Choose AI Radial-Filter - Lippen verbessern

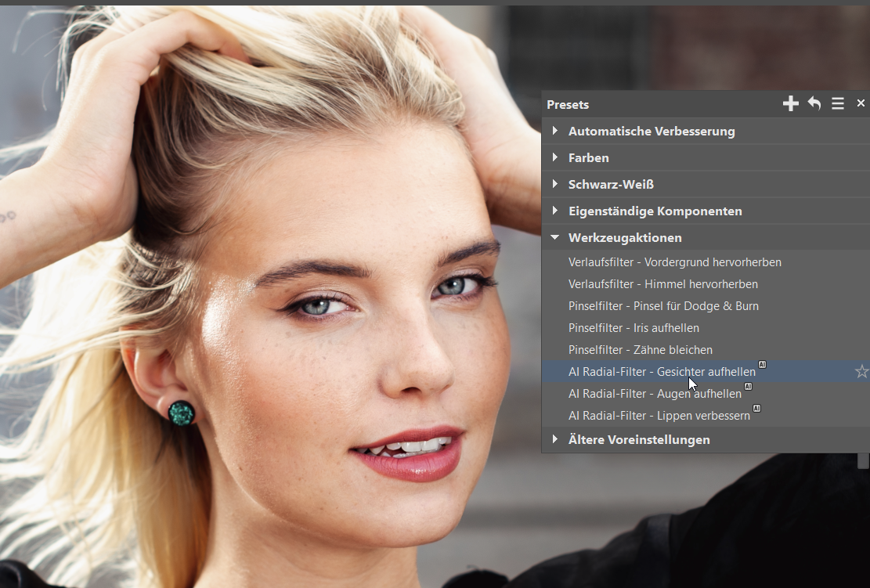(x=659, y=416)
